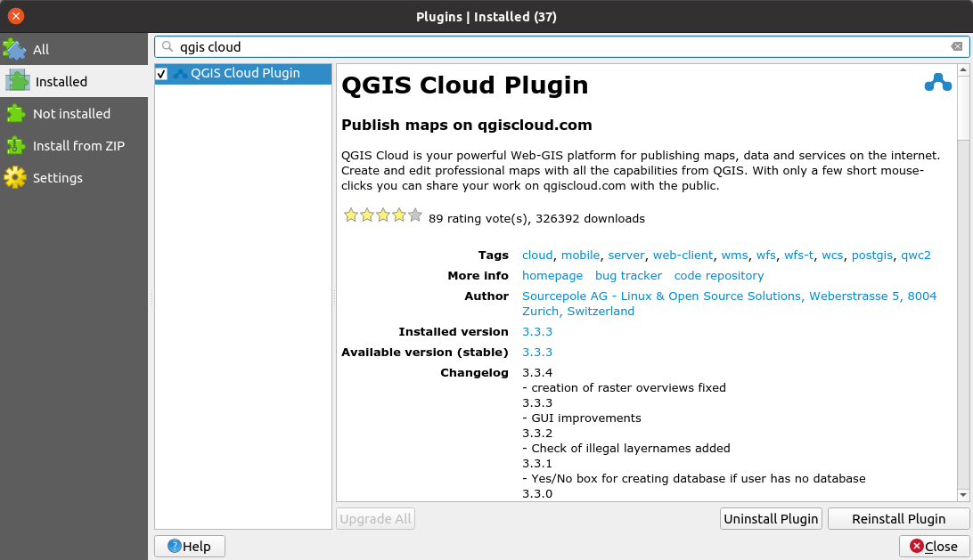Open the web-client tag link
This screenshot has height=560, width=973.
pyautogui.click(x=683, y=255)
